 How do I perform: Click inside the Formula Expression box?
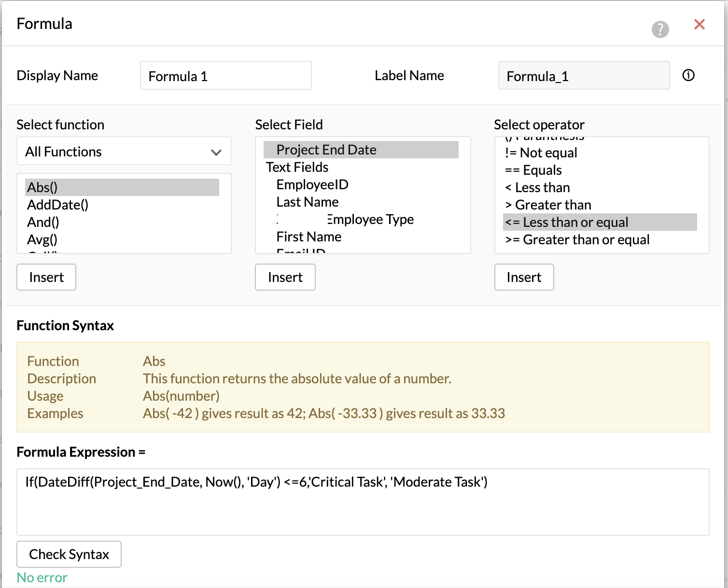point(363,502)
